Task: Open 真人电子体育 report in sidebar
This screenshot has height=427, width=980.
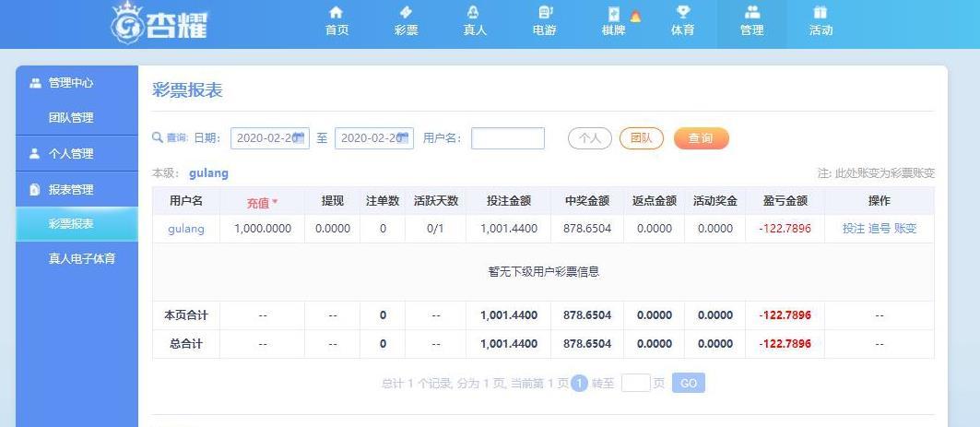Action: (82, 259)
